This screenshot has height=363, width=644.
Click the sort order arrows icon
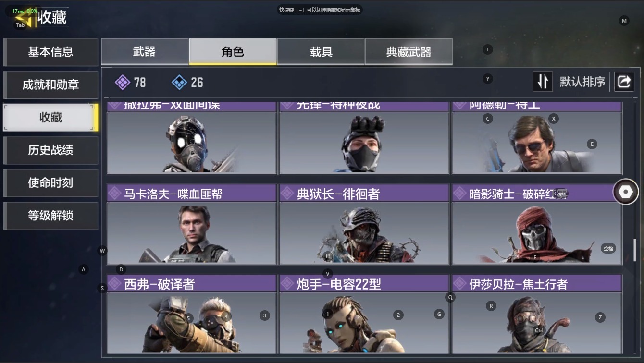543,82
